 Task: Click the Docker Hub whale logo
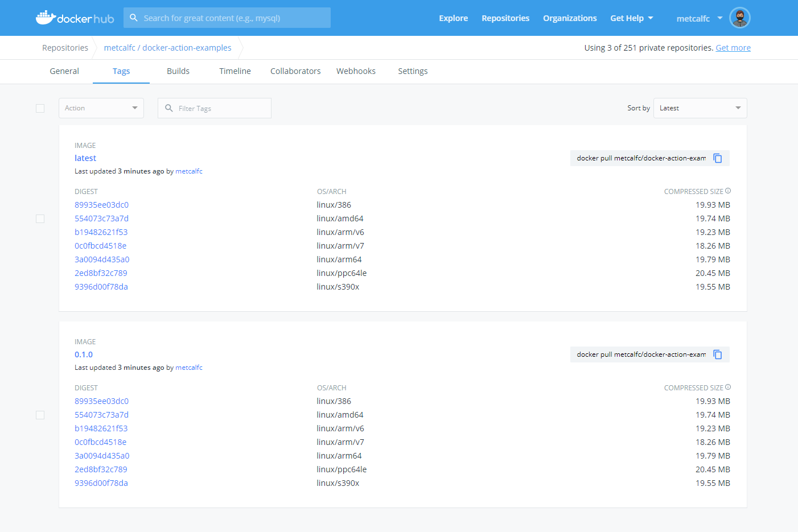point(75,18)
